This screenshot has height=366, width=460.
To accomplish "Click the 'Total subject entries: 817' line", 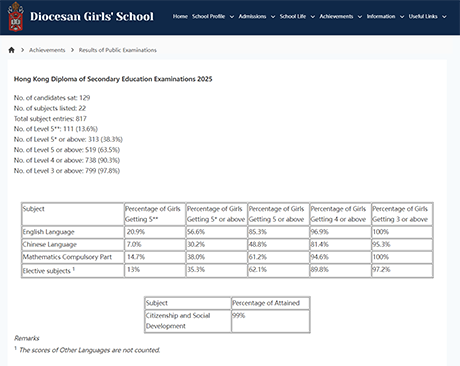I will pos(50,119).
